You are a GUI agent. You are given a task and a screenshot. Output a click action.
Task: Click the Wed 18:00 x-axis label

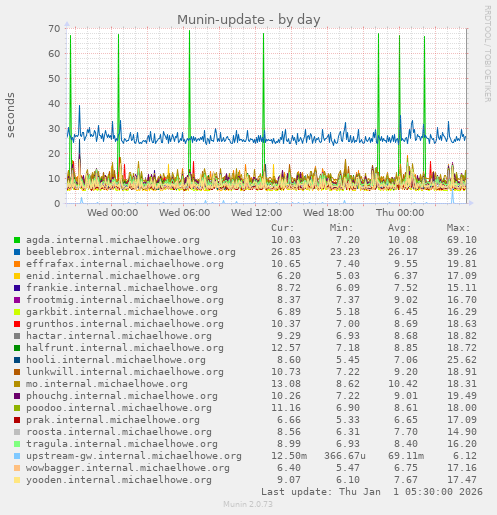(x=329, y=213)
